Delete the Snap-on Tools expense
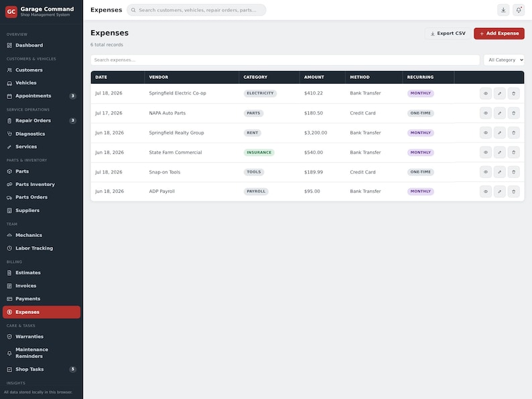Image resolution: width=532 pixels, height=399 pixels. [x=513, y=172]
